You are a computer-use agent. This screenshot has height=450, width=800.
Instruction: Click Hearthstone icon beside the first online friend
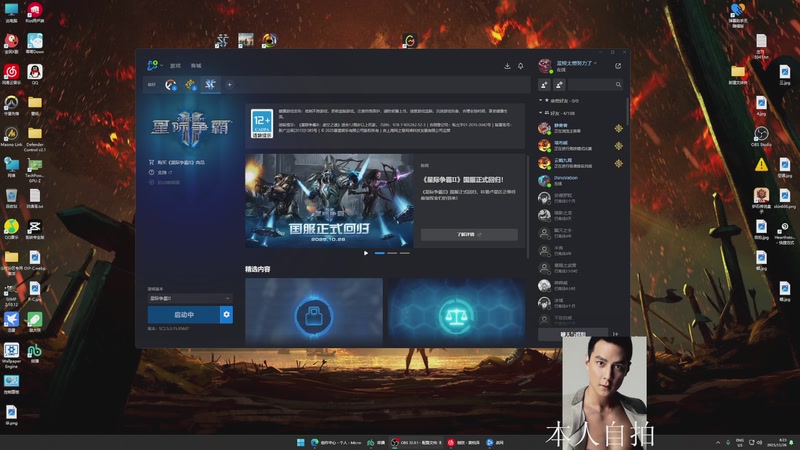tap(618, 128)
